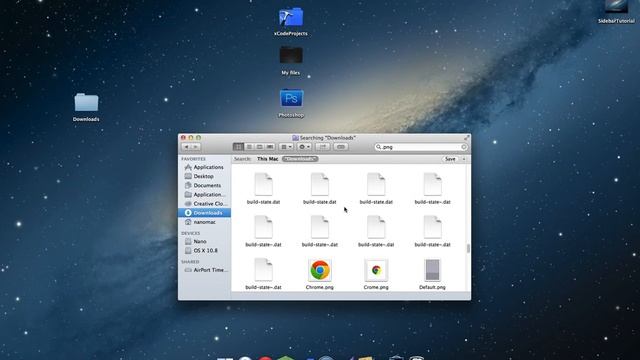Click the .png search field

click(x=421, y=147)
